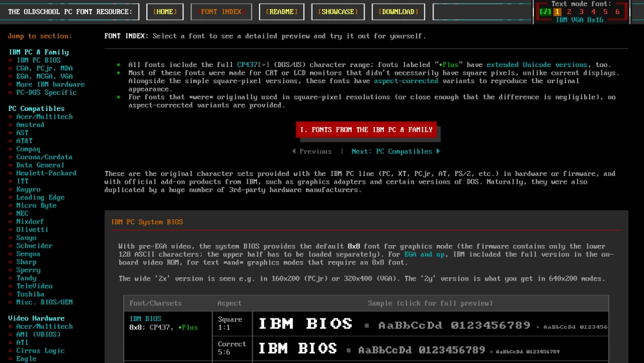Select text mode font 1

(x=557, y=12)
